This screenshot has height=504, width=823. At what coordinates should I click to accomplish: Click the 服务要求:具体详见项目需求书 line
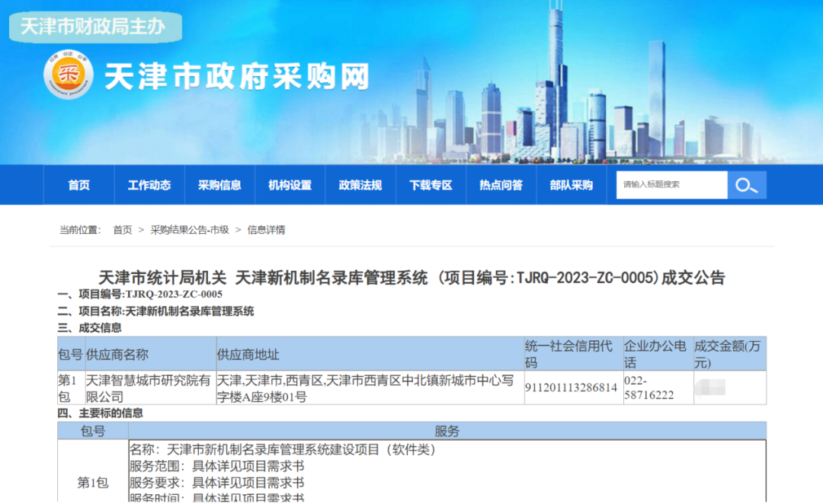click(216, 483)
